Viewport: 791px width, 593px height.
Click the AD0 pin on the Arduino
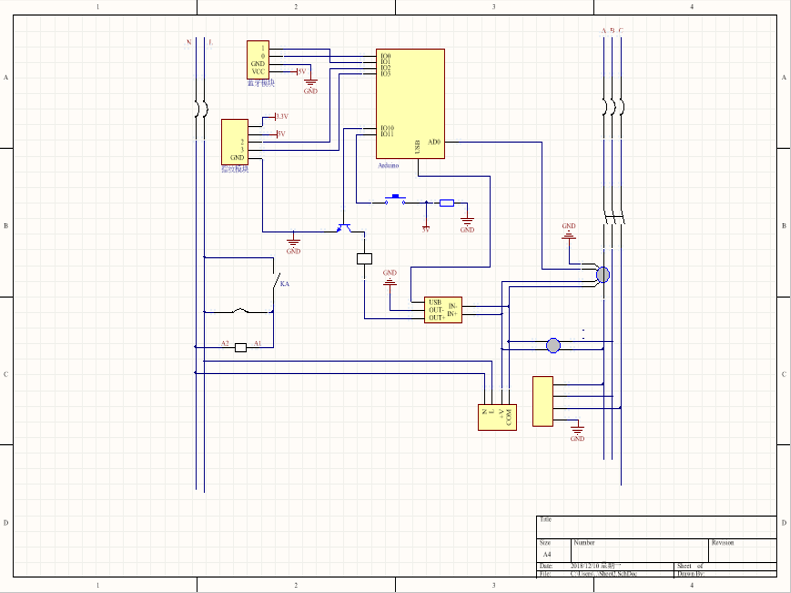(x=434, y=142)
